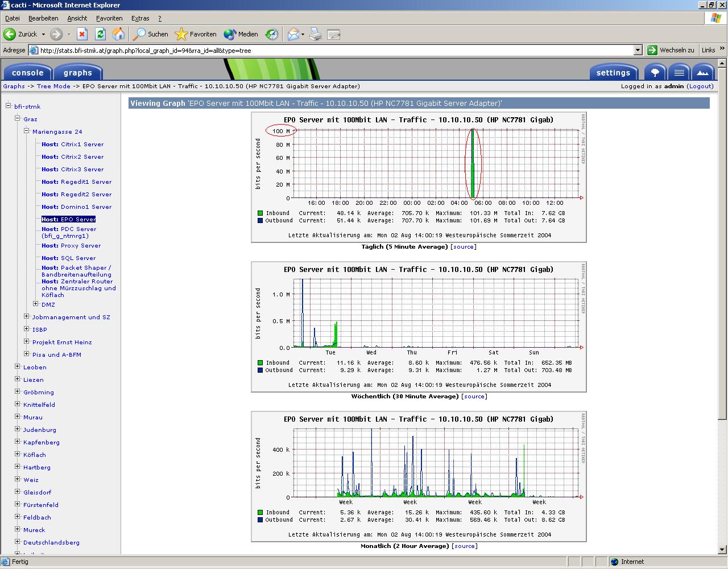Open the Deutschlandsberg tree entry
The height and width of the screenshot is (569, 728).
[51, 543]
